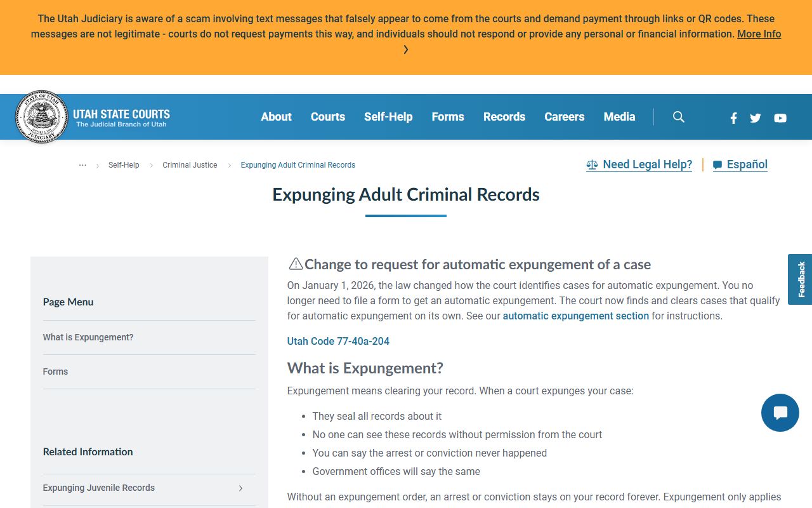812x508 pixels.
Task: Open the Utah Code 77-40a-204 link
Action: [338, 341]
